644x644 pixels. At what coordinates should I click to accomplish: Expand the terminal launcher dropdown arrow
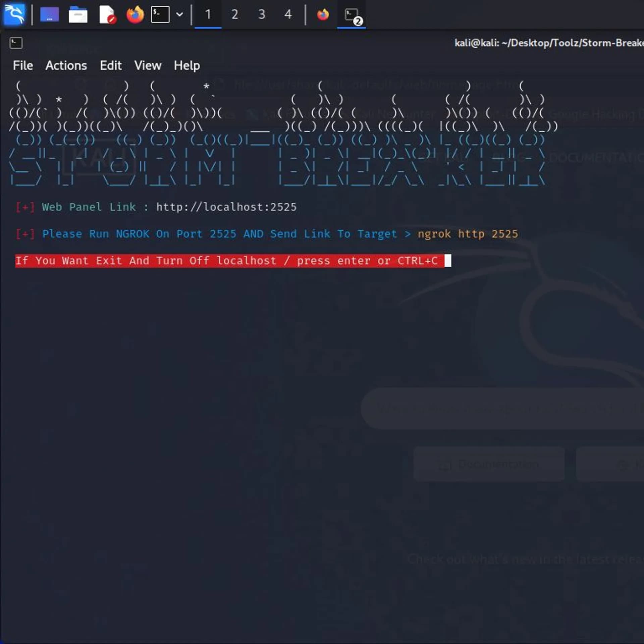point(180,14)
